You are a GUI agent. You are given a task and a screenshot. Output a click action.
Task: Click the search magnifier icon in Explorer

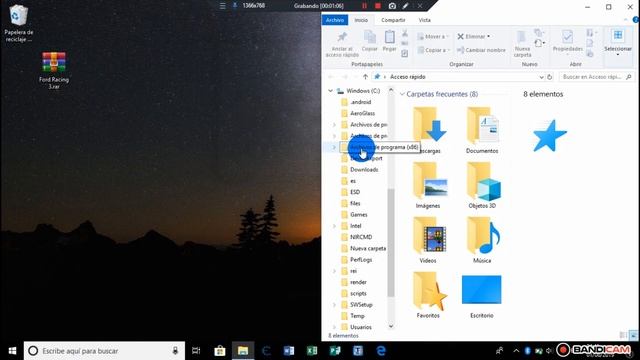tap(629, 77)
